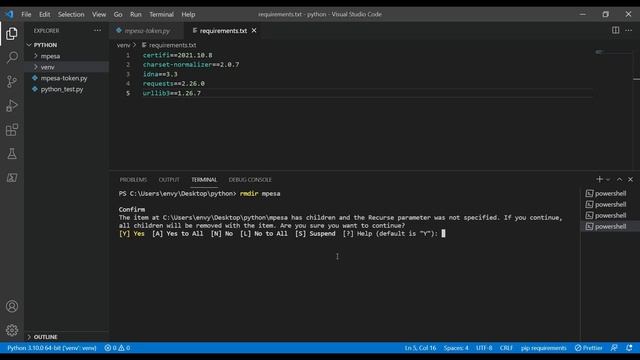Change indentation via Spaces: 4

coord(456,348)
